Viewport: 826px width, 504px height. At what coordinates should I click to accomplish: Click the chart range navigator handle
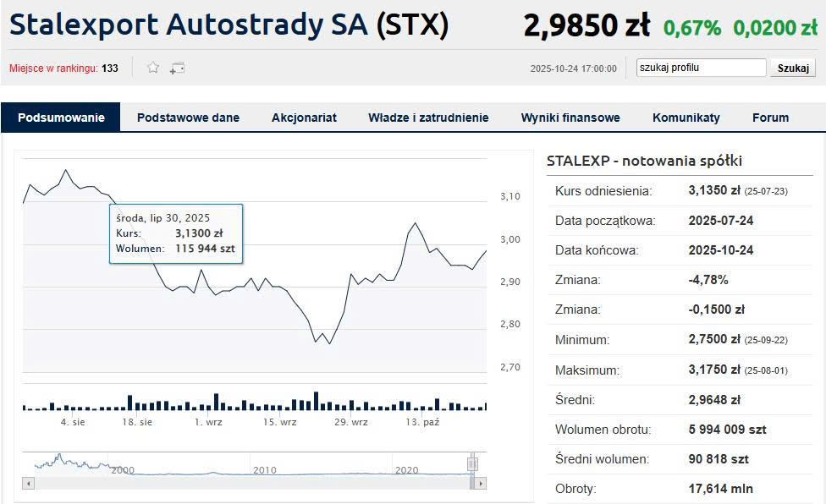pyautogui.click(x=472, y=463)
